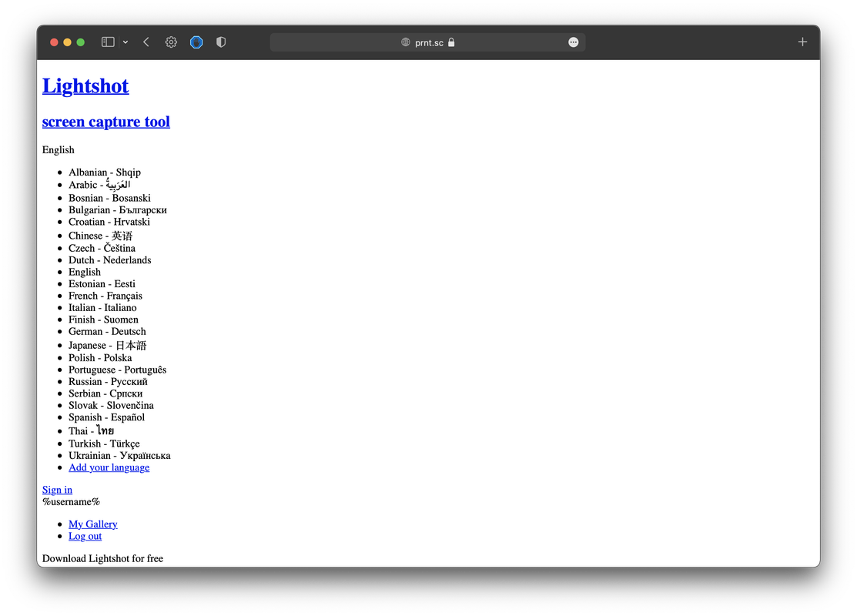Open the sidebar options dropdown chevron
This screenshot has width=857, height=616.
pyautogui.click(x=126, y=42)
